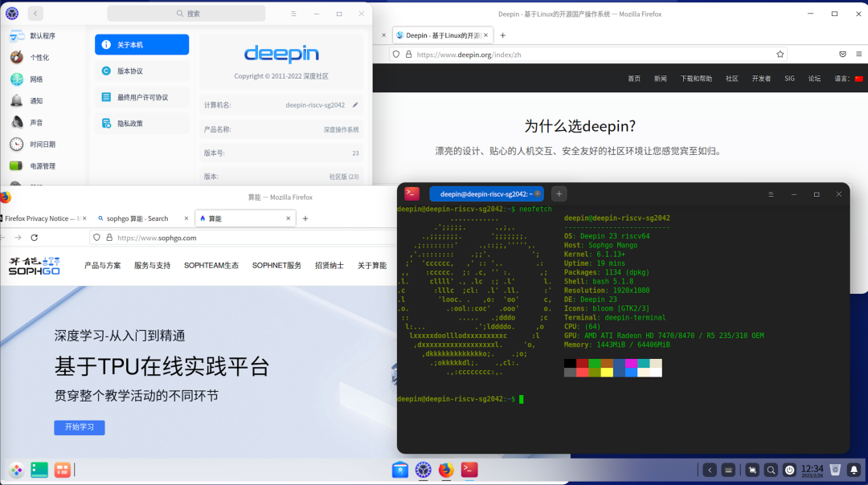Close the 算能 tab in Firefox

(x=288, y=218)
